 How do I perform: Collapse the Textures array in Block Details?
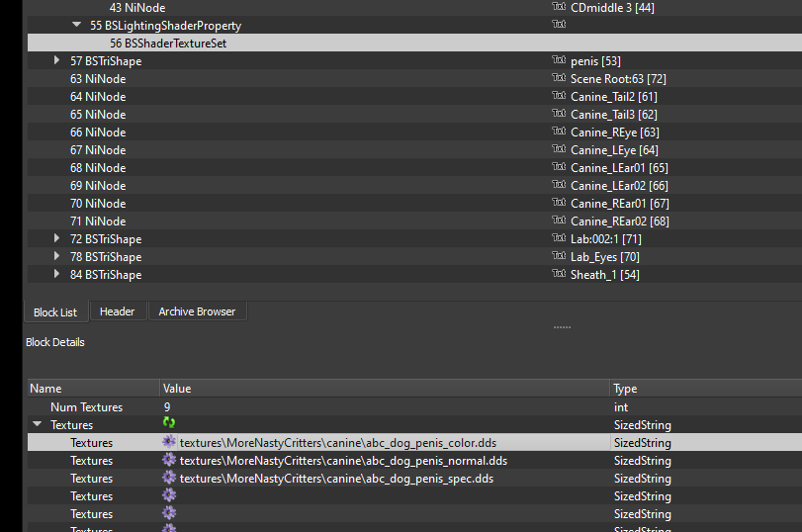tap(37, 424)
